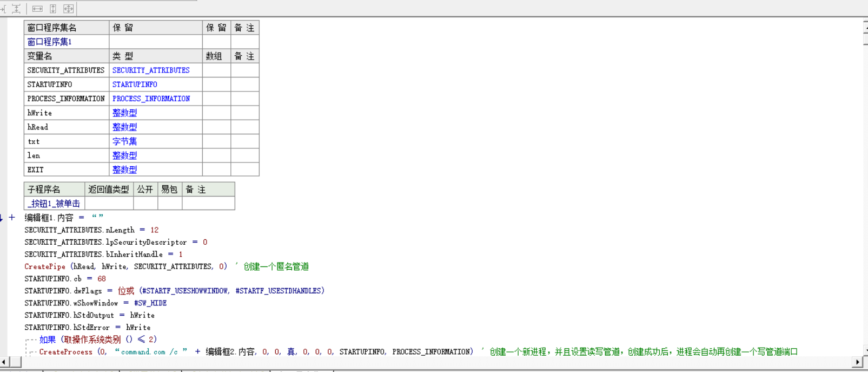Click the 窗口程序集名 header cell

(x=67, y=28)
